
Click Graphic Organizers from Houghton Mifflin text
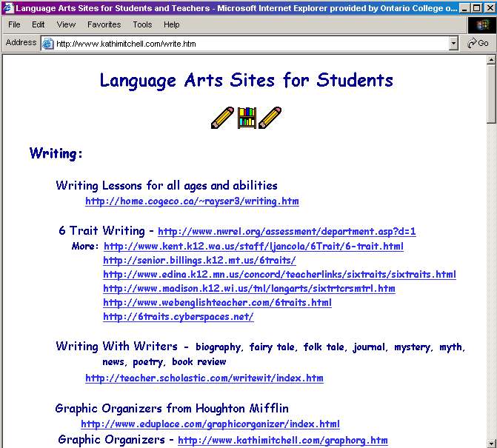172,409
